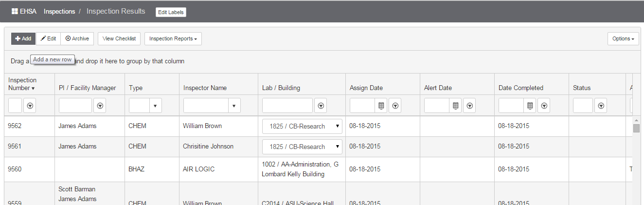Open filter options for Assign Date
This screenshot has width=644, height=205.
click(395, 105)
